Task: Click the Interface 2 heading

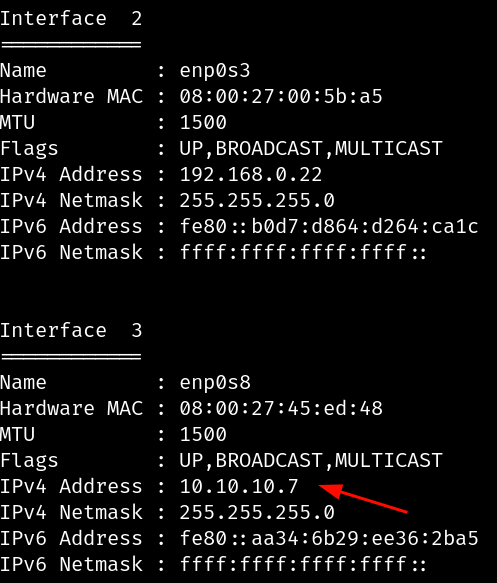Action: 71,18
